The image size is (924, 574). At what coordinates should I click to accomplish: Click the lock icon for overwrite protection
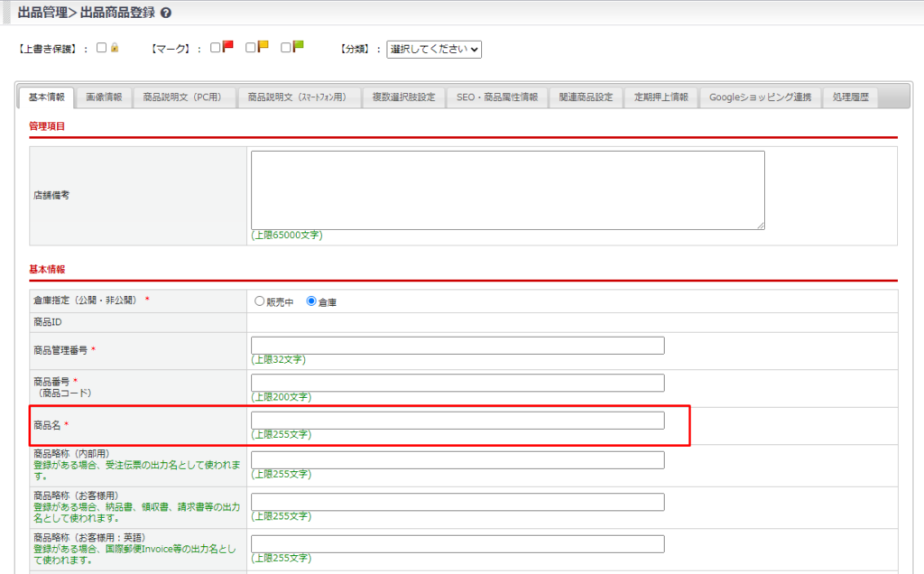pos(115,48)
